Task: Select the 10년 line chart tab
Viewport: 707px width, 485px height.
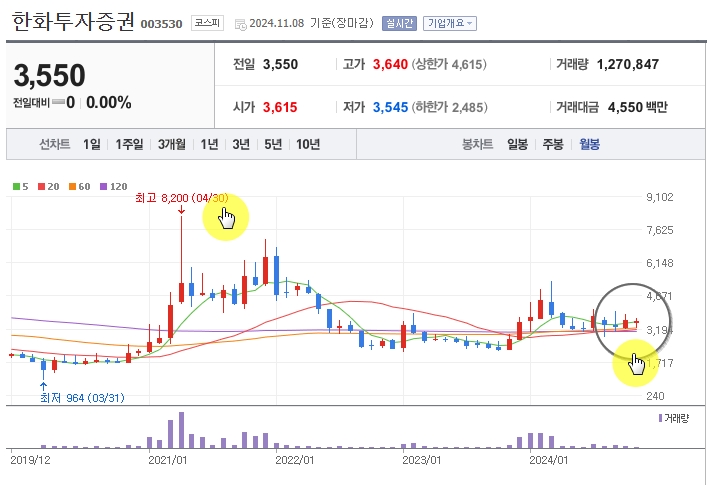Action: (308, 144)
